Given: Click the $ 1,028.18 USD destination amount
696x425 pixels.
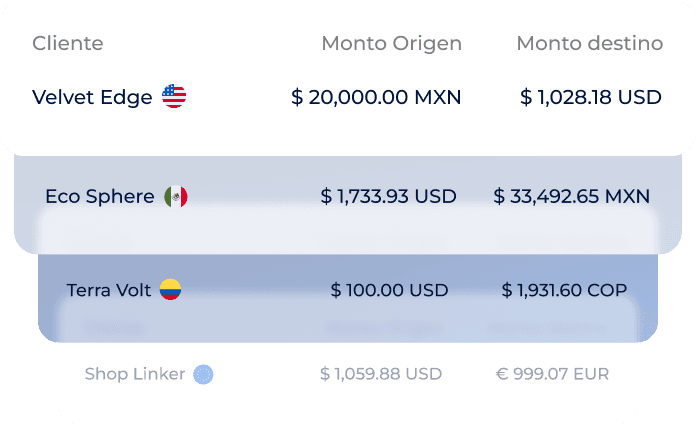Looking at the screenshot, I should (591, 97).
